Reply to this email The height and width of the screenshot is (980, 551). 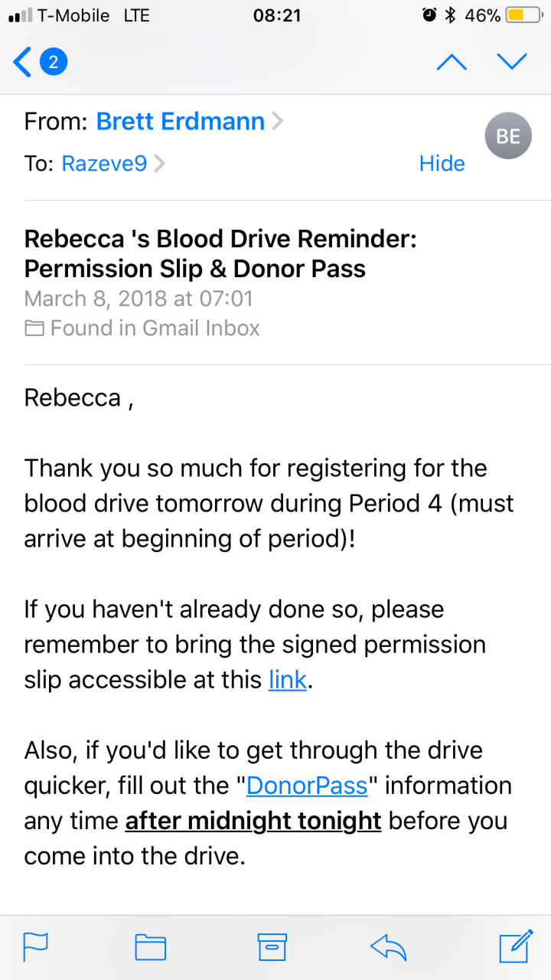tap(388, 947)
